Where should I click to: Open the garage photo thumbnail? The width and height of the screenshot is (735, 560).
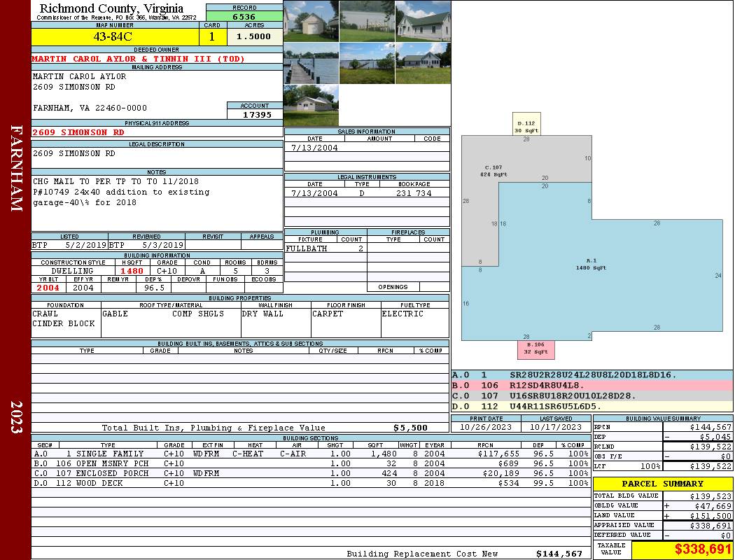pos(311,21)
